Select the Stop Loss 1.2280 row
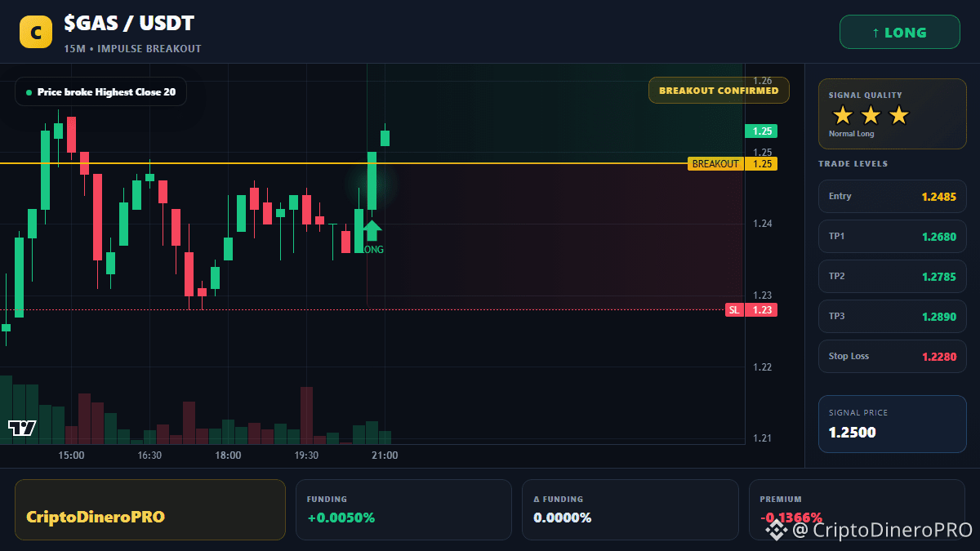This screenshot has height=551, width=980. click(x=892, y=357)
